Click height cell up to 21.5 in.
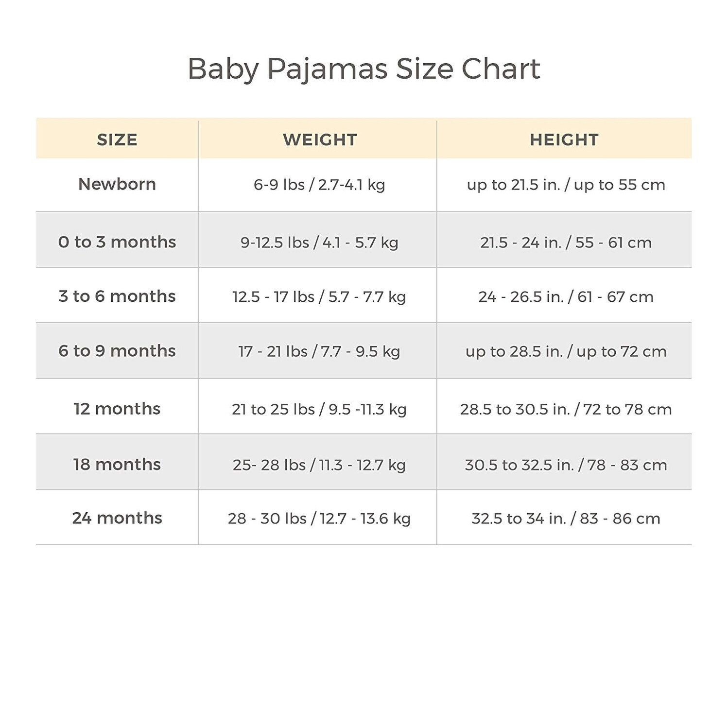 (566, 185)
